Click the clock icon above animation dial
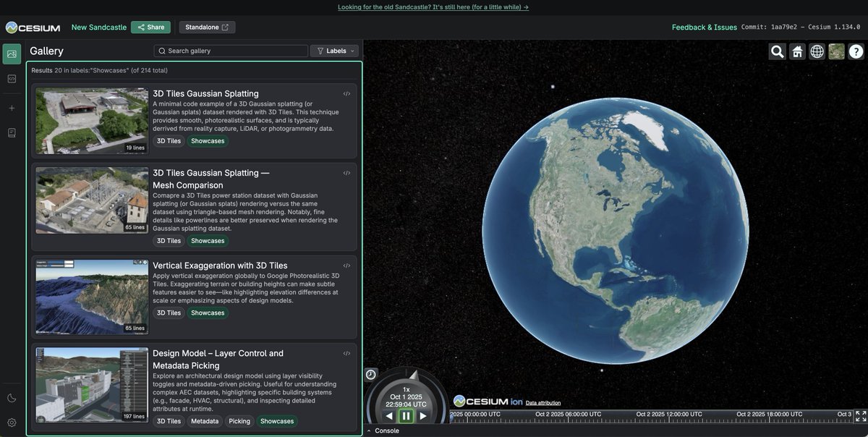The image size is (868, 437). tap(370, 374)
